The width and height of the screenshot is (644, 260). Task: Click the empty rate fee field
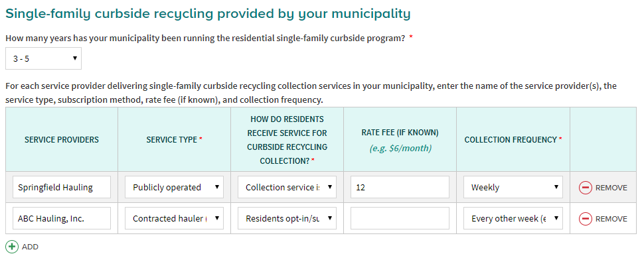point(400,219)
